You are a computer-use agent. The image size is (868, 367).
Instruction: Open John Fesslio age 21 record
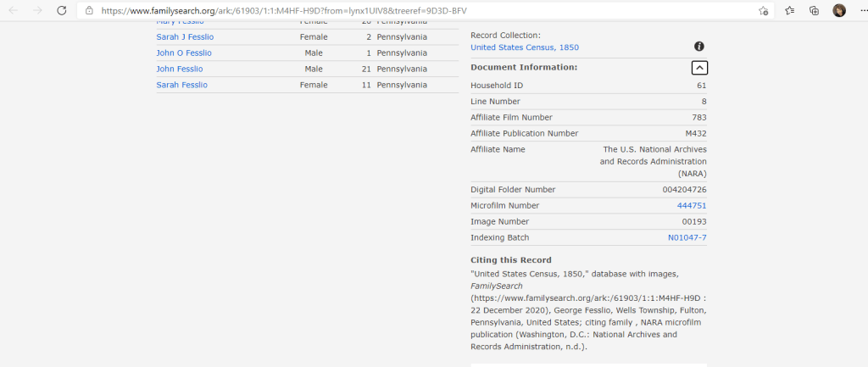tap(178, 69)
